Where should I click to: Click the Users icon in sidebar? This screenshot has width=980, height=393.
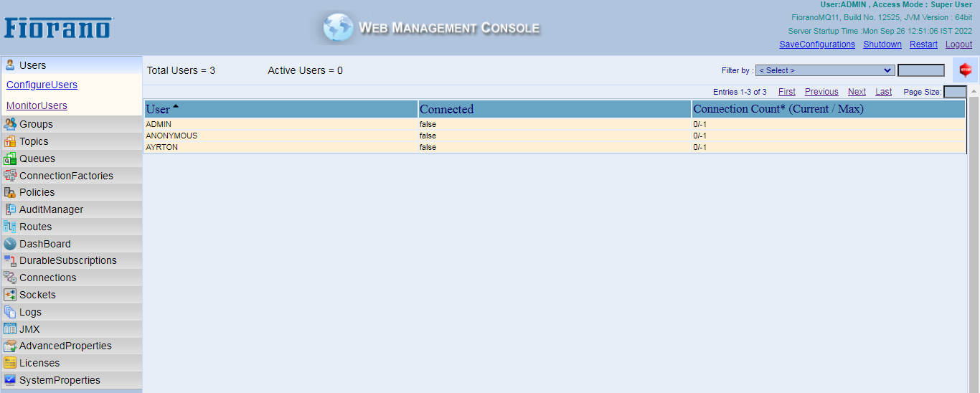tap(10, 65)
